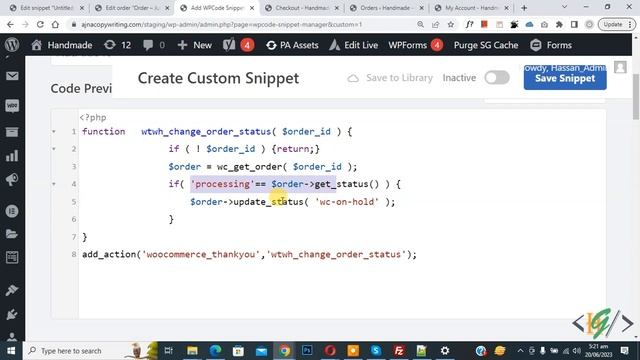Open the mail sidebar menu icon
640x360 pixels.
pos(12,76)
